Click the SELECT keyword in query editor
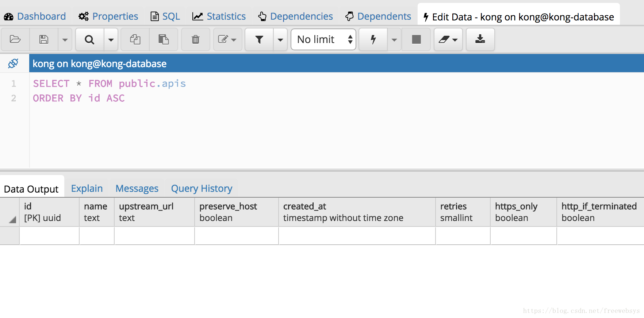This screenshot has height=318, width=644. point(51,84)
